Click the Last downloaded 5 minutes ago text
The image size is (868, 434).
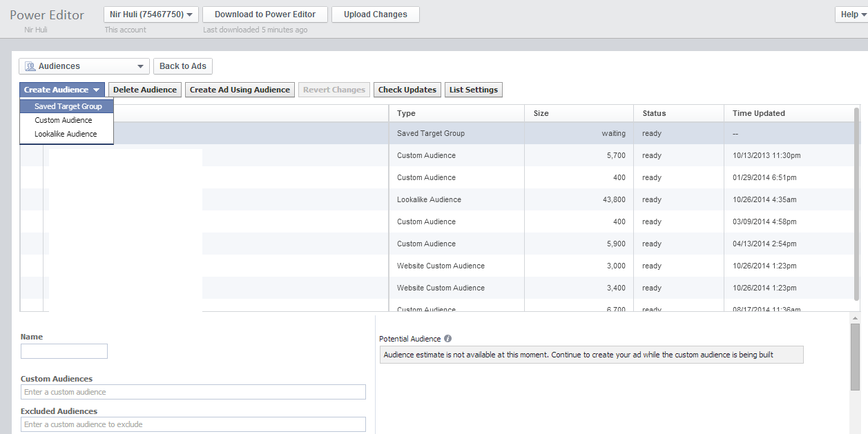point(255,30)
